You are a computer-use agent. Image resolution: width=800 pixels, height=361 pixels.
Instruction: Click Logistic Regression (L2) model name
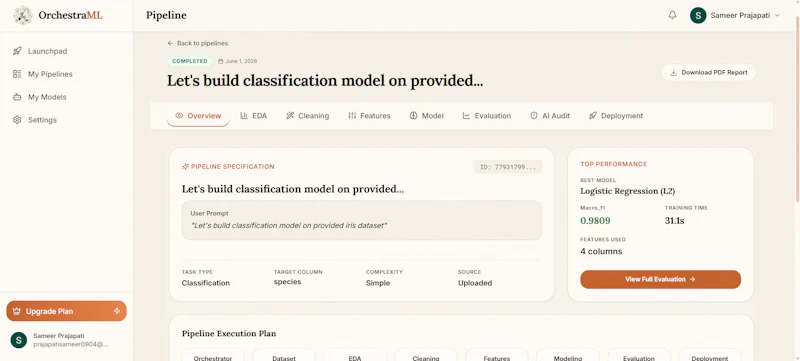pyautogui.click(x=628, y=191)
